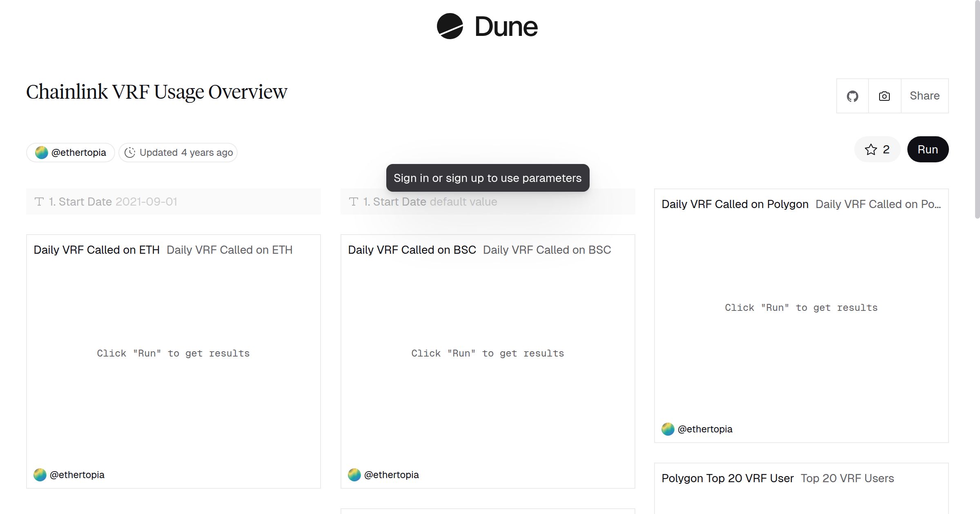Screen dimensions: 980x514
Task: Star this dashboard with the star icon
Action: 871,149
